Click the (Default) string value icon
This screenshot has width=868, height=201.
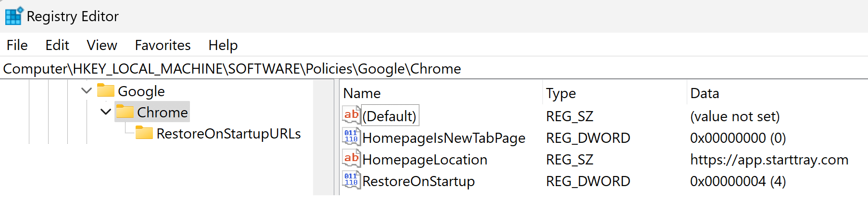[x=352, y=115]
